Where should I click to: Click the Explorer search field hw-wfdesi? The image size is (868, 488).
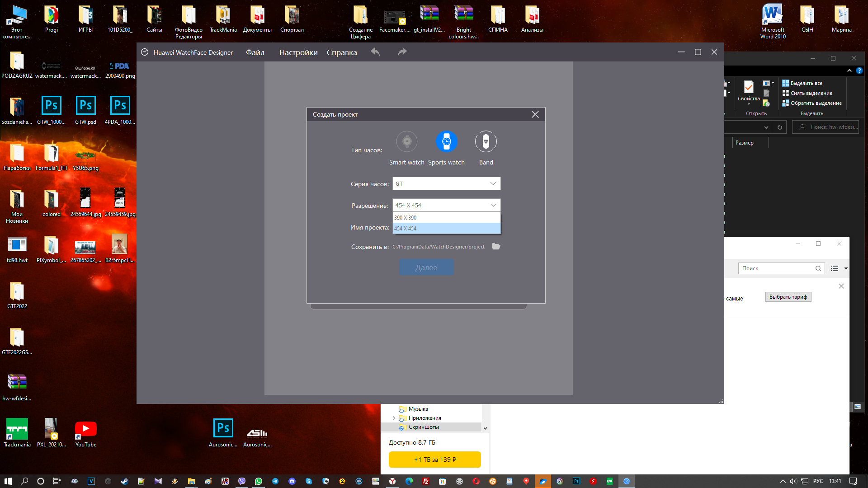coord(826,127)
